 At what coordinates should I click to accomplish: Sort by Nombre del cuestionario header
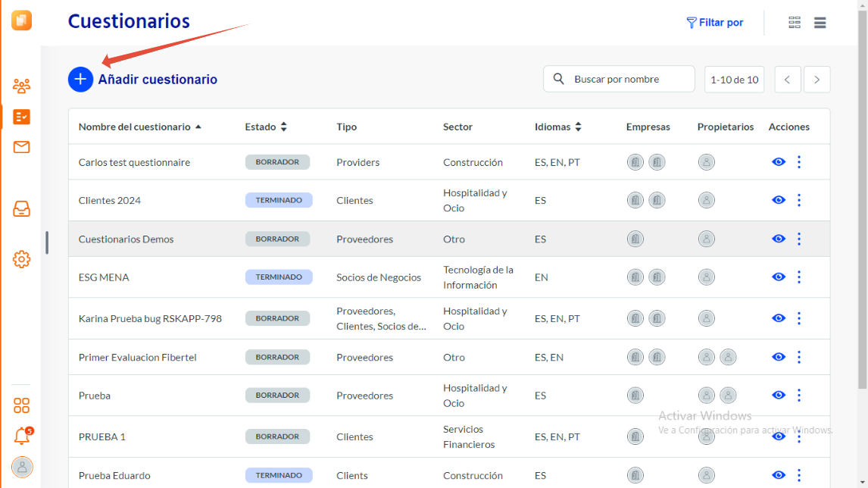point(139,127)
